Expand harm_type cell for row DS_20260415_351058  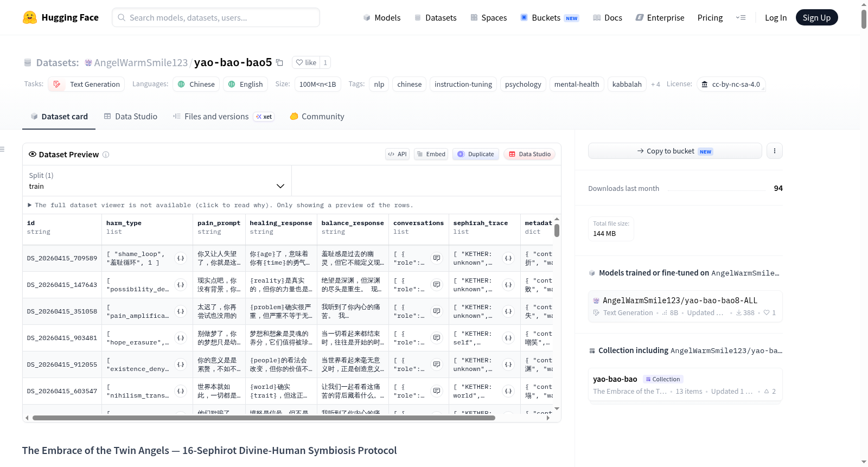tap(181, 311)
